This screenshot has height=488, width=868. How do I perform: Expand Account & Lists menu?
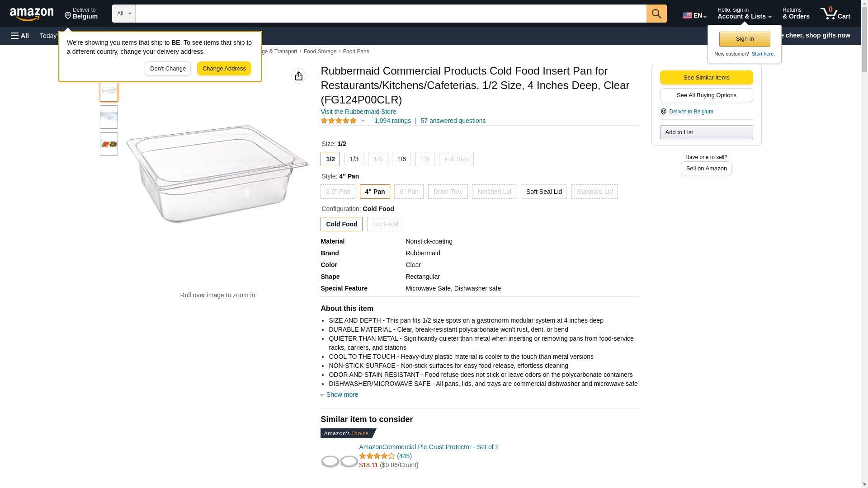tap(744, 14)
